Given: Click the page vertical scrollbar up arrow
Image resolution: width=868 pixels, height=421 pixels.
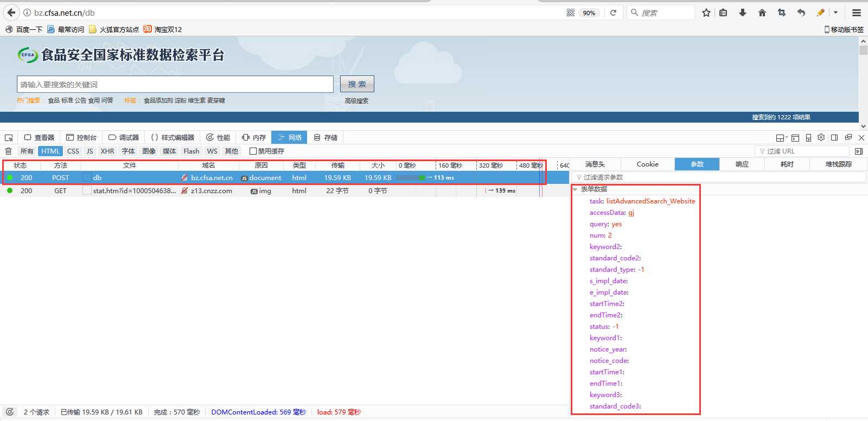Looking at the screenshot, I should 863,40.
